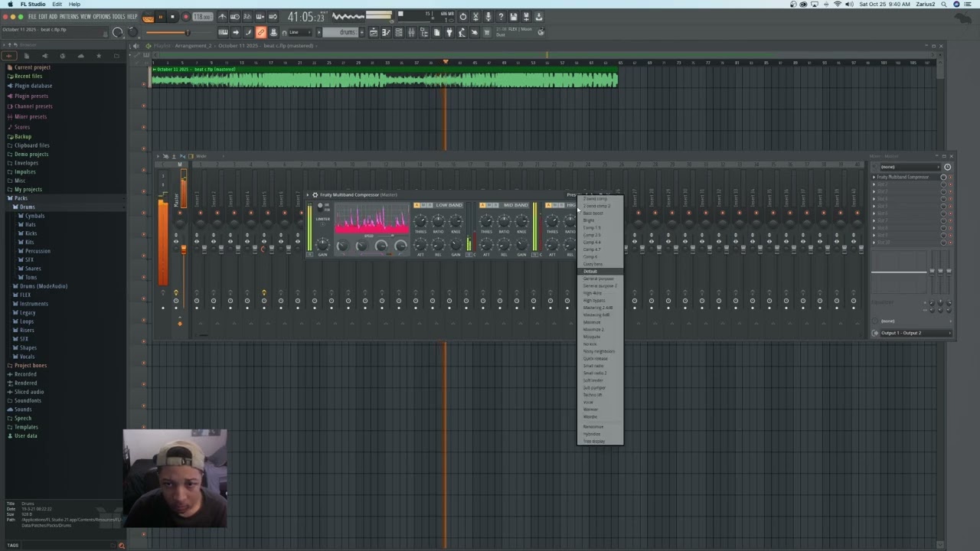The height and width of the screenshot is (551, 980).
Task: Open the piano roll view icon
Action: point(386,32)
